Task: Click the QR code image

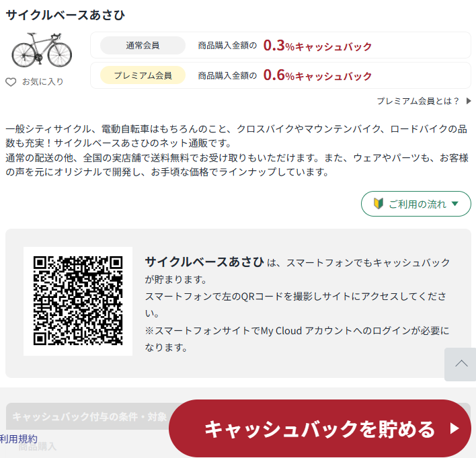Action: point(78,301)
